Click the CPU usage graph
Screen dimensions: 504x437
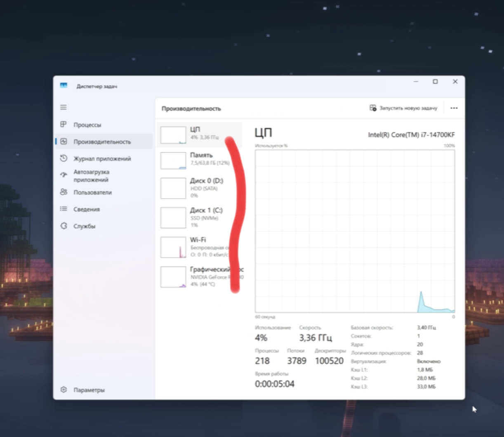[x=355, y=231]
